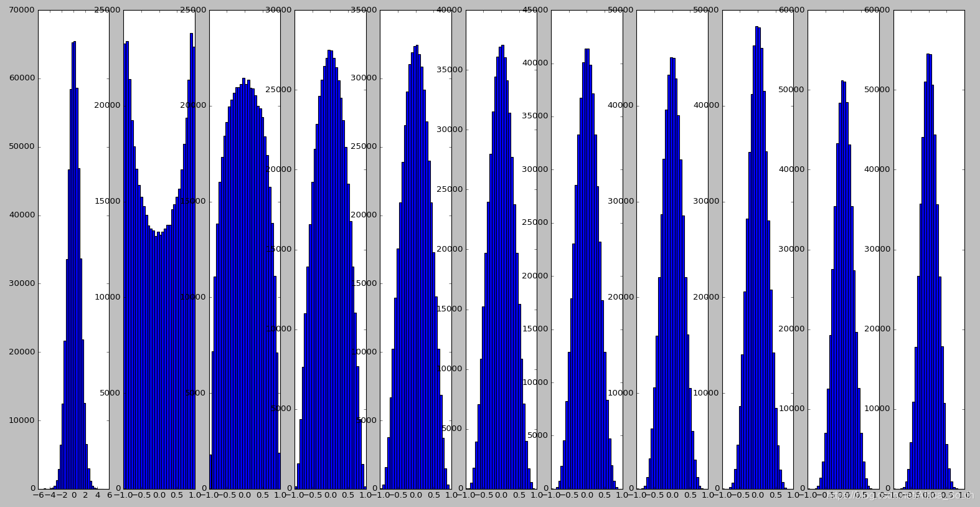
Task: Select the histogram spanning −6 to 6
Action: click(x=73, y=249)
